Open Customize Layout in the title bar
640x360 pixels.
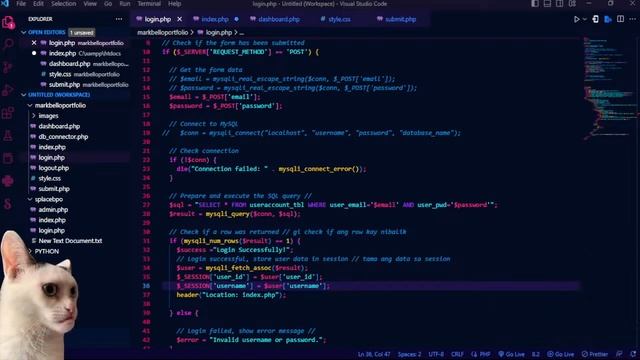click(572, 4)
